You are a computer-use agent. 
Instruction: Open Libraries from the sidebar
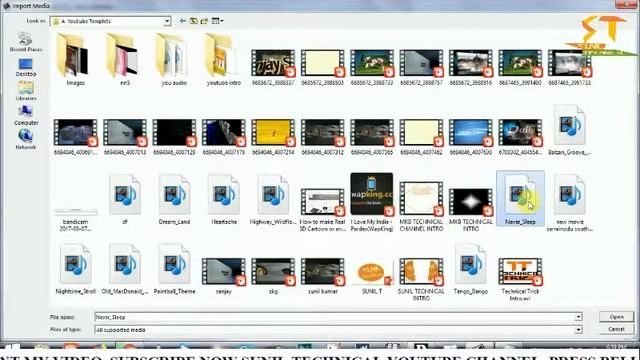click(x=26, y=91)
